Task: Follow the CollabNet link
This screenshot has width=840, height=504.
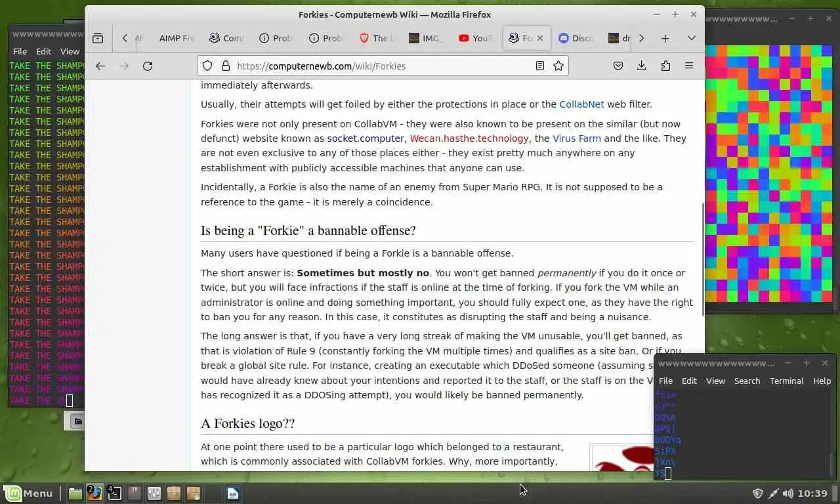Action: [581, 104]
